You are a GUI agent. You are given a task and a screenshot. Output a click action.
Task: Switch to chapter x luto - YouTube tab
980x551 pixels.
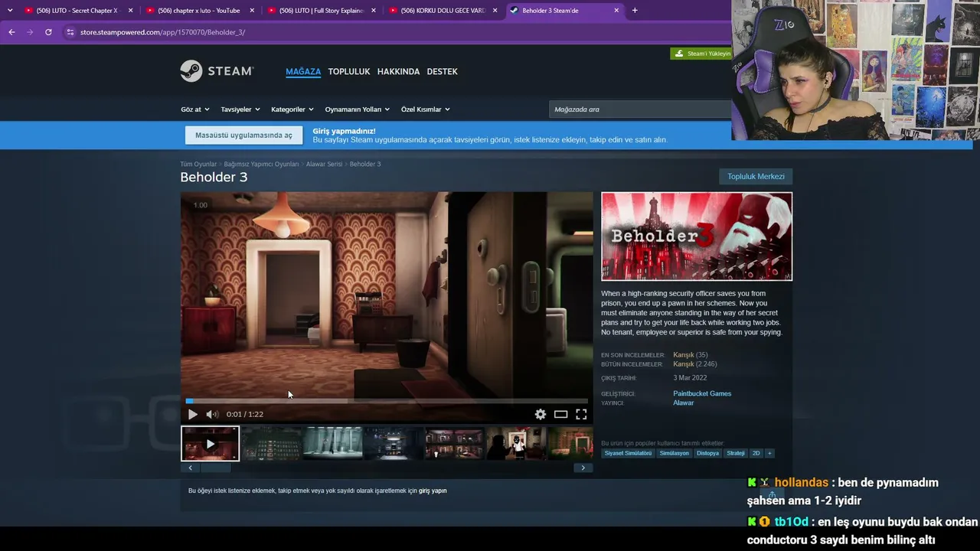click(199, 11)
